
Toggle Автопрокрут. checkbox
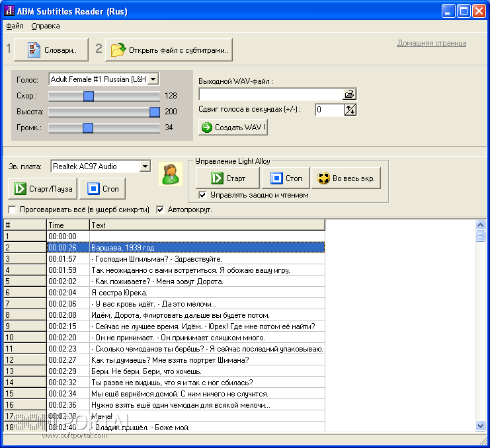click(160, 209)
